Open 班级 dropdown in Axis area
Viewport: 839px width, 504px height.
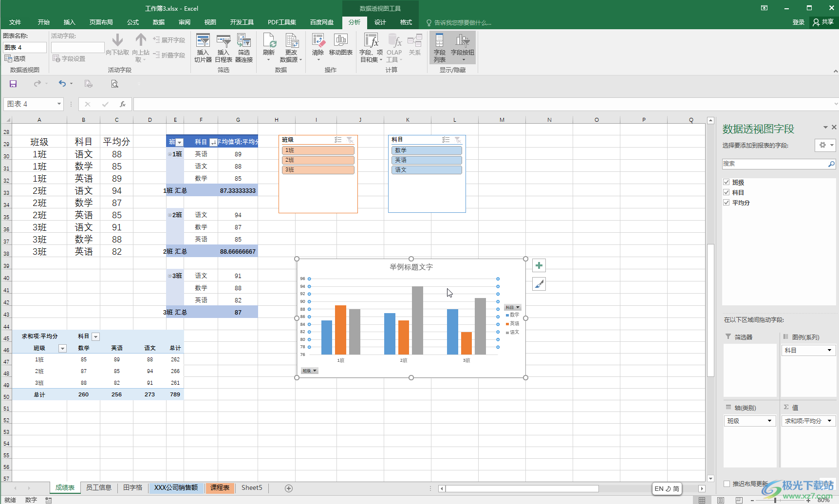coord(769,421)
